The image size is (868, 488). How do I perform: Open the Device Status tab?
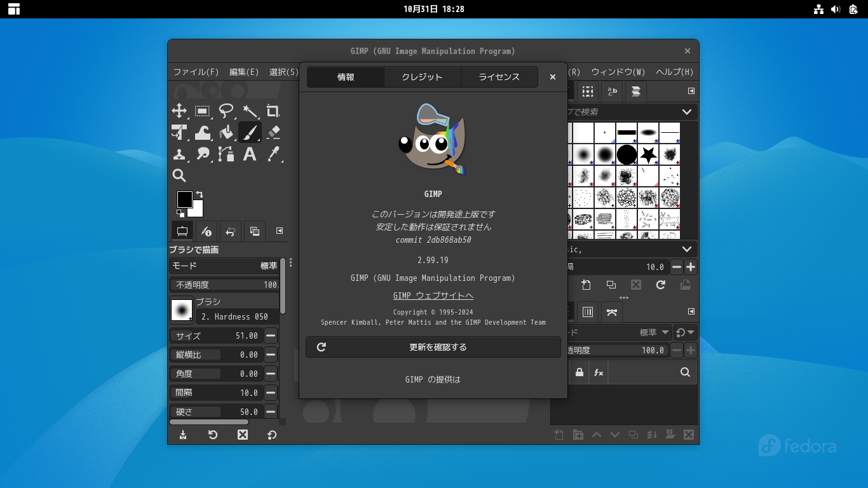pos(206,231)
